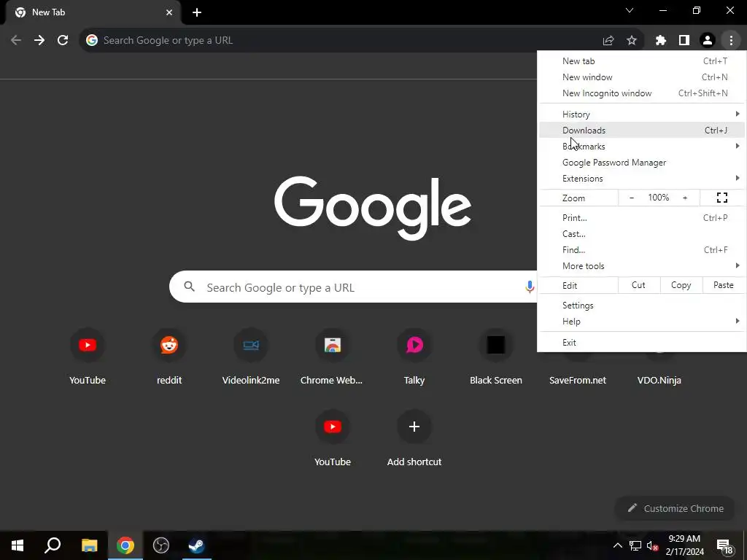The width and height of the screenshot is (747, 560).
Task: Click Cut in the Edit row
Action: [x=638, y=285]
